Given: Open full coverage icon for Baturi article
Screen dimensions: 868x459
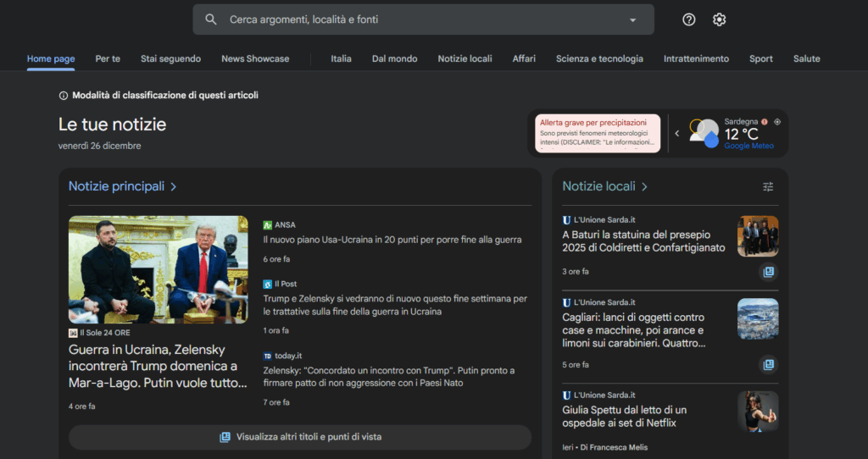Looking at the screenshot, I should (x=768, y=272).
